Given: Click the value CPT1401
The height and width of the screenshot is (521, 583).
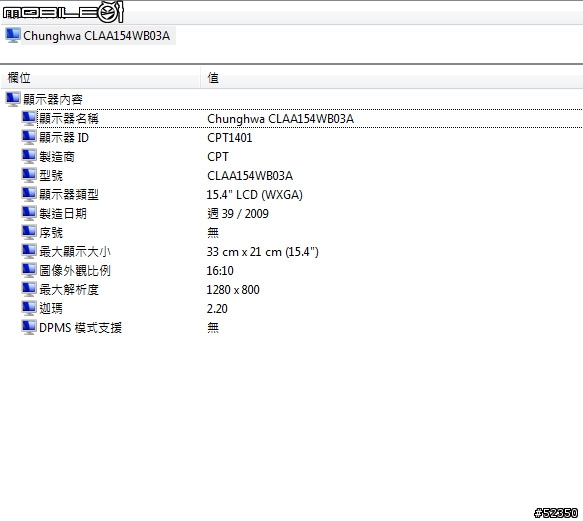Looking at the screenshot, I should point(229,138).
